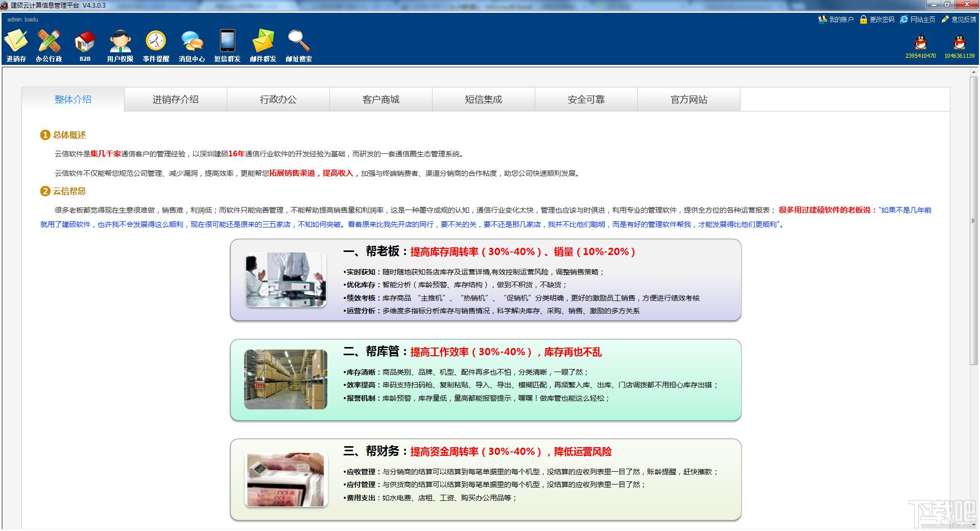
Task: Switch to 安全可靠 tab
Action: point(586,99)
